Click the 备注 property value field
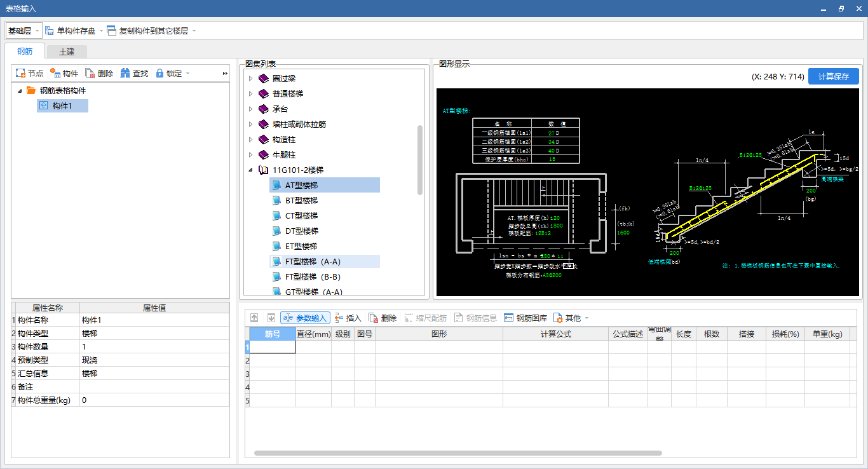 (154, 387)
